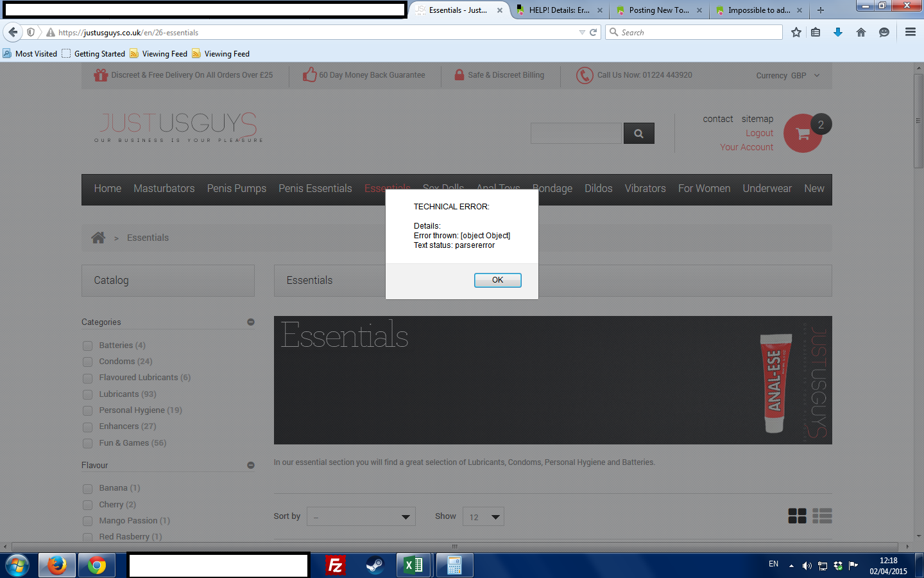Click the Home navigation item
The width and height of the screenshot is (924, 578).
click(x=108, y=189)
